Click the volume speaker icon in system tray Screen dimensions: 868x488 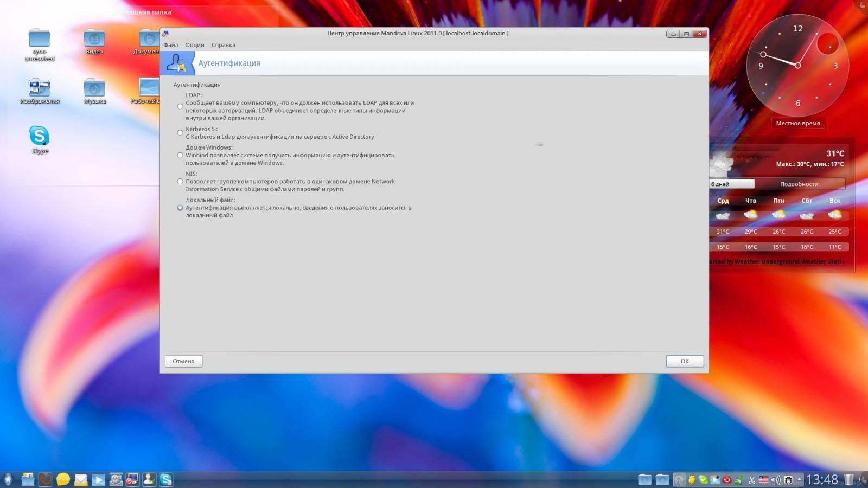pyautogui.click(x=776, y=480)
